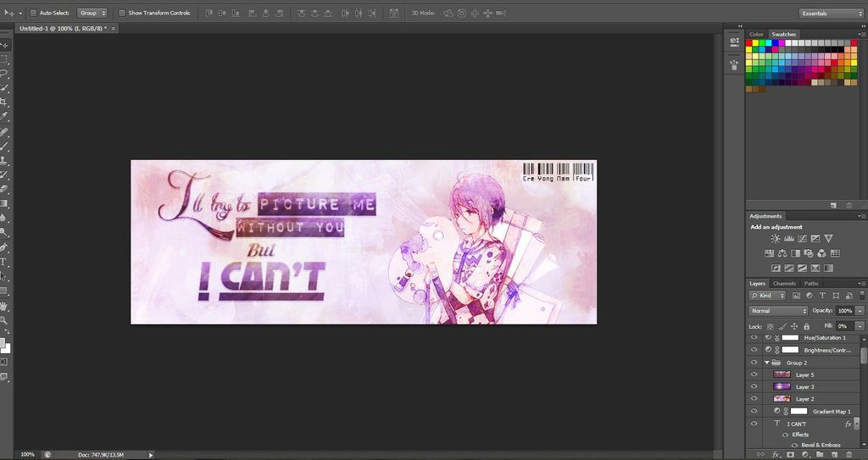Image resolution: width=868 pixels, height=460 pixels.
Task: Add a Channel Mixer adjustment
Action: click(822, 253)
